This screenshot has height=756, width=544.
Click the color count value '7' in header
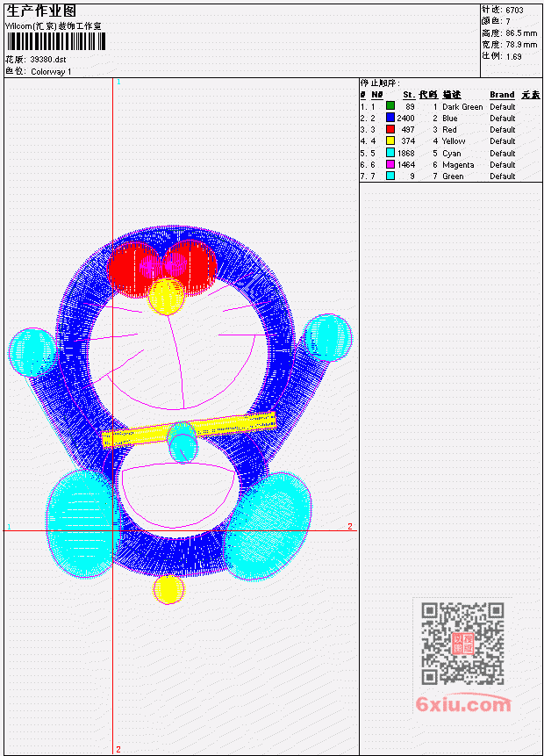click(508, 21)
